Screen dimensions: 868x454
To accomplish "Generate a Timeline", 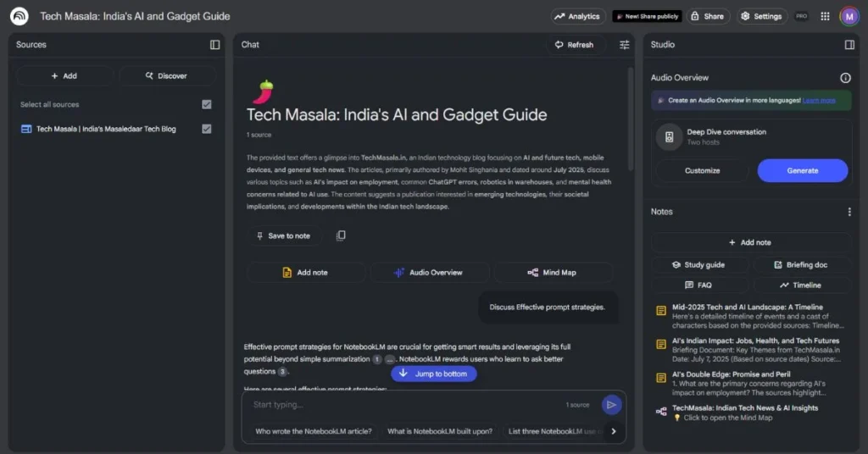I will (800, 285).
